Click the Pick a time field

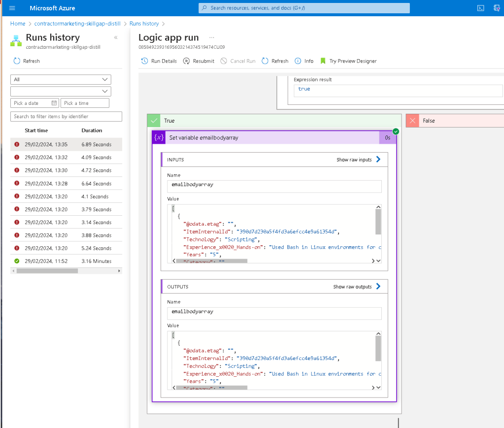pos(85,103)
